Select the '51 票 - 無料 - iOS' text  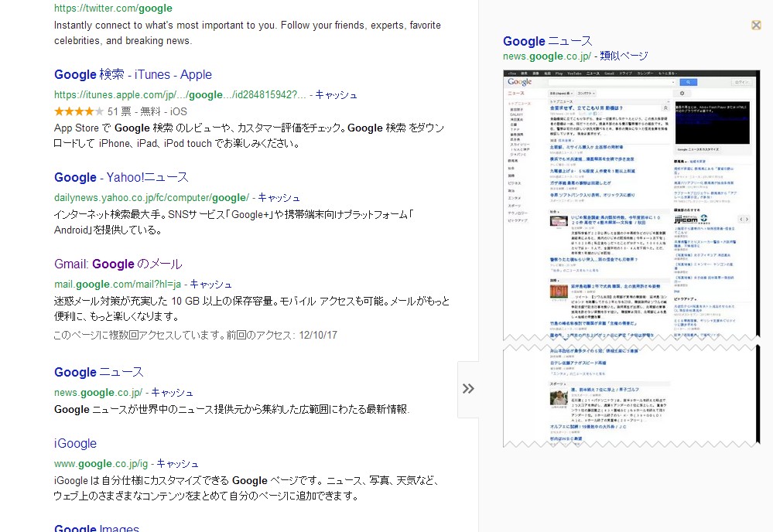pos(147,111)
